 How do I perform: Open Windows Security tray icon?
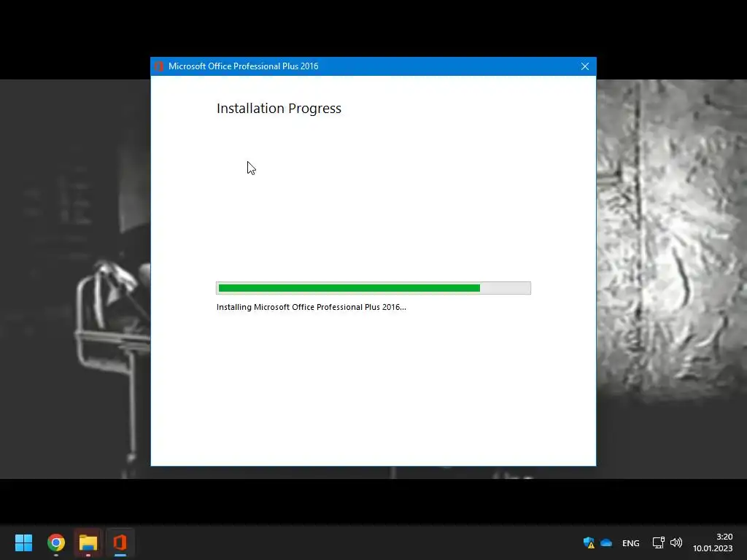[589, 542]
